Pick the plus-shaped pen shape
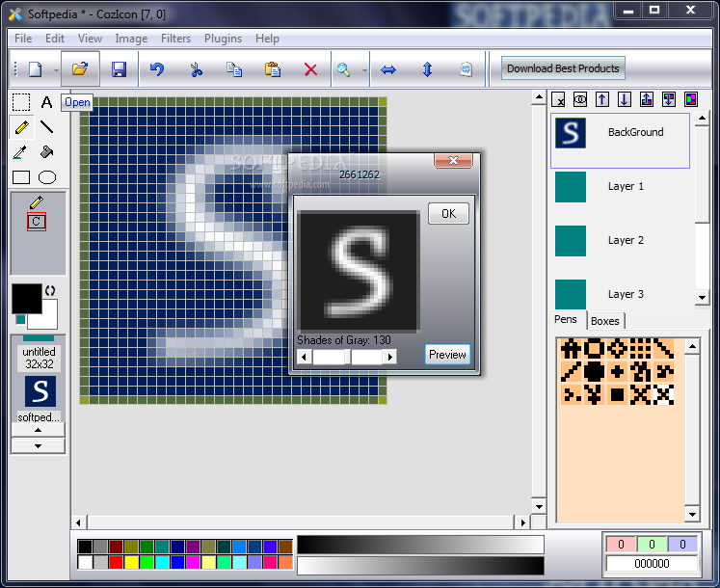This screenshot has width=720, height=588. pos(617,371)
